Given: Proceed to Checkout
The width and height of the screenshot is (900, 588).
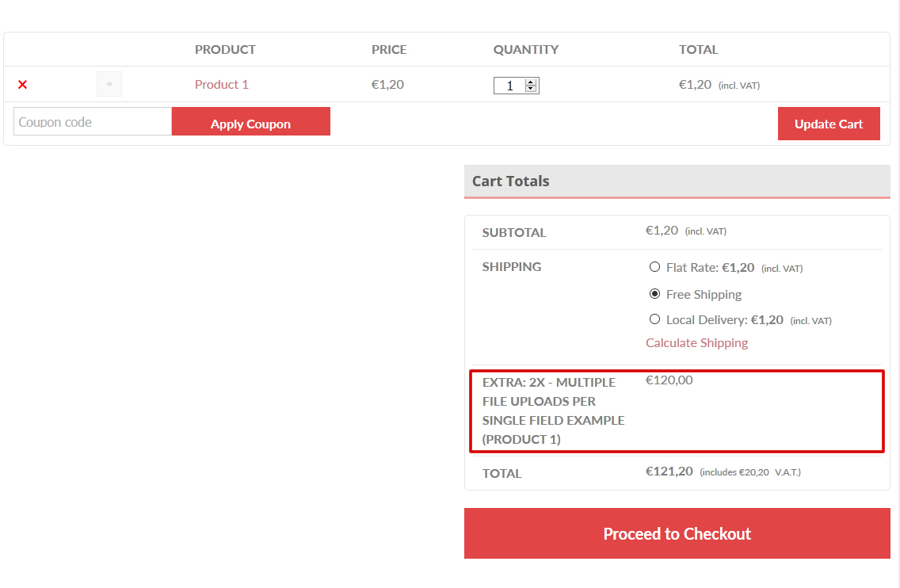Looking at the screenshot, I should point(677,533).
